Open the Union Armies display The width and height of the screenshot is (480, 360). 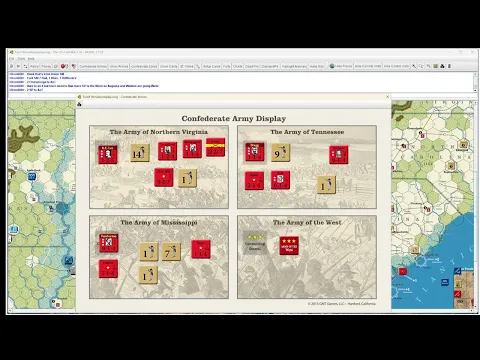[119, 66]
